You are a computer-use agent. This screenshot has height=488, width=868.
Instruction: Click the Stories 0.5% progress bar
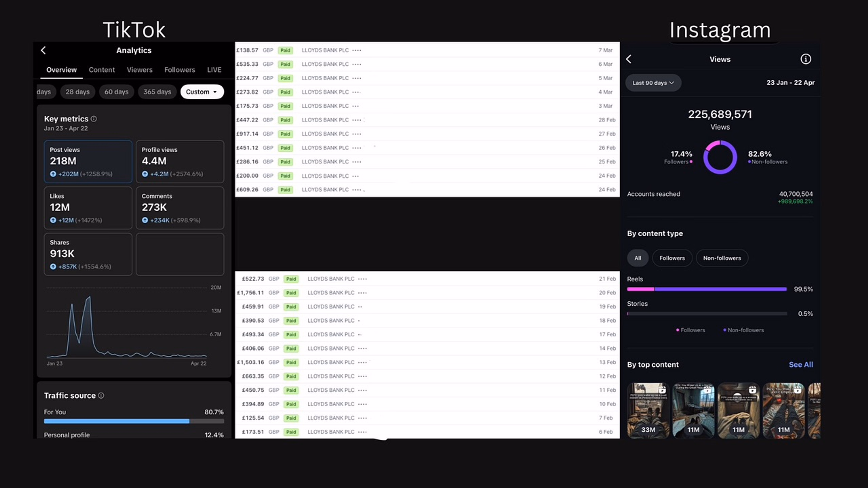(707, 314)
